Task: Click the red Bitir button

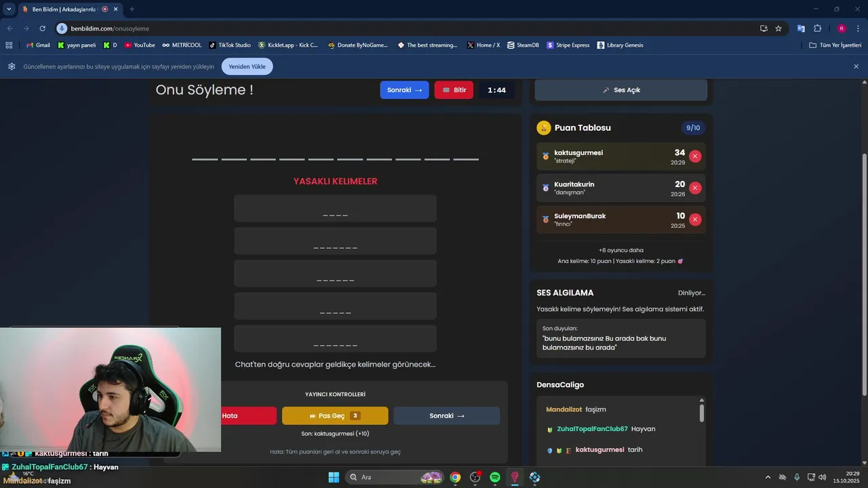Action: (454, 90)
